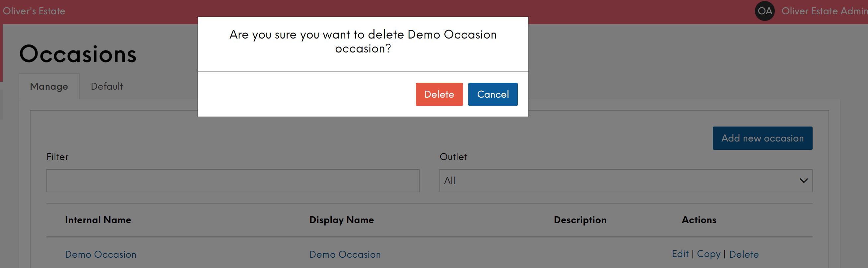
Task: Click the Description column header
Action: coord(580,220)
